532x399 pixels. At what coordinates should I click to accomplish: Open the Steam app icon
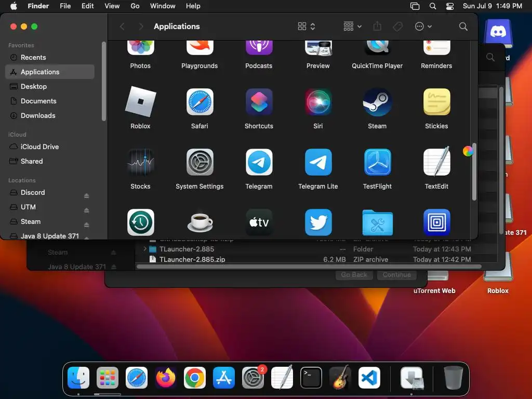[377, 102]
